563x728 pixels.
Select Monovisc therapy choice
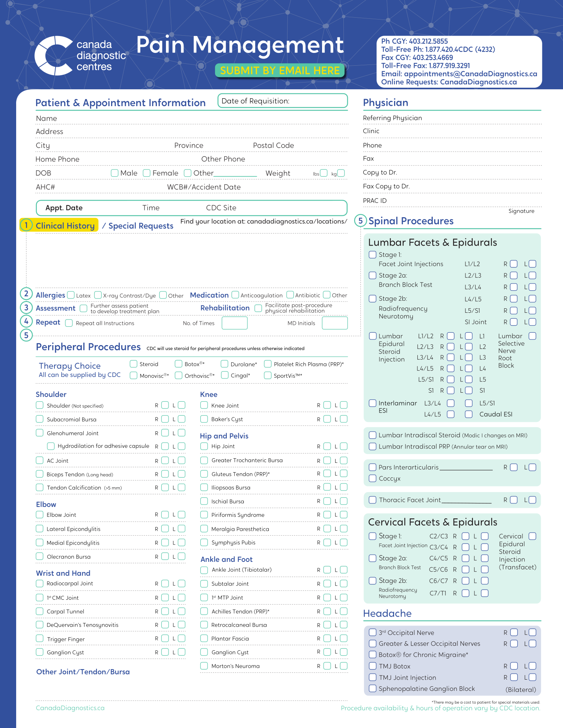click(x=134, y=375)
